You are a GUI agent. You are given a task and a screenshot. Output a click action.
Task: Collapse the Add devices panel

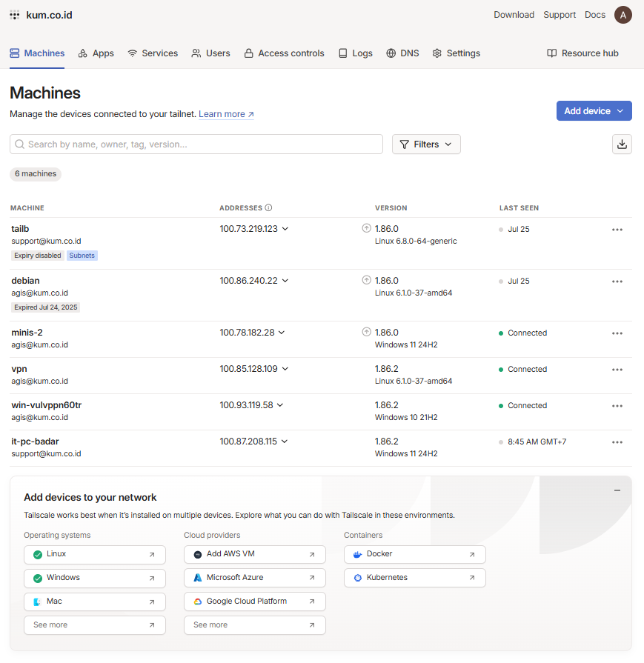tap(617, 490)
